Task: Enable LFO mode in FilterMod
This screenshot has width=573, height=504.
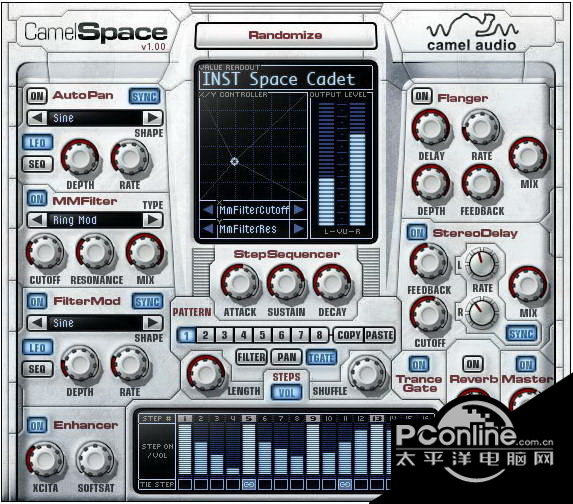Action: point(38,348)
